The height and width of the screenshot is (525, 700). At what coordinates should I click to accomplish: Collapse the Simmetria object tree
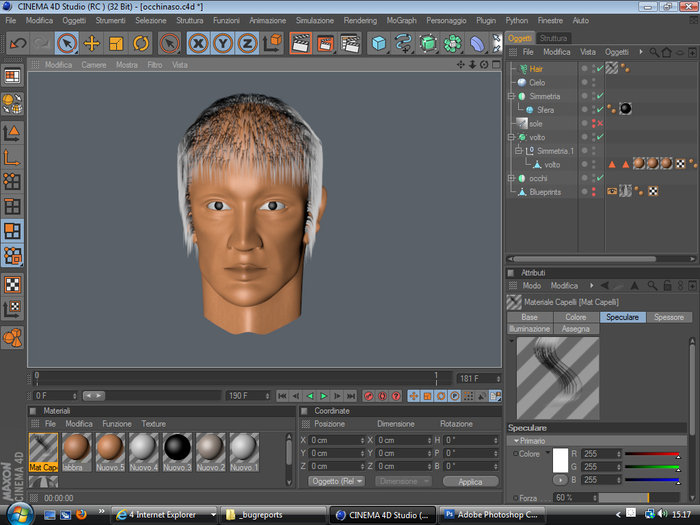tap(512, 96)
